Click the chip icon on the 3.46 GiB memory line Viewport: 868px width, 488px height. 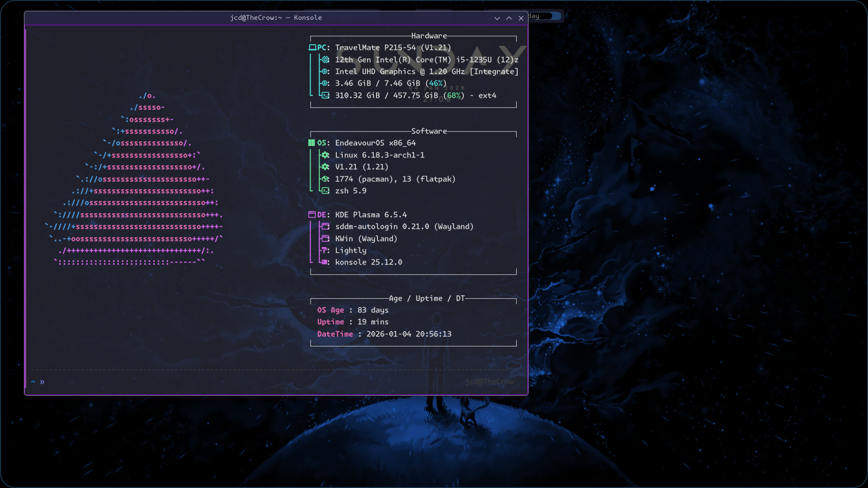click(325, 83)
